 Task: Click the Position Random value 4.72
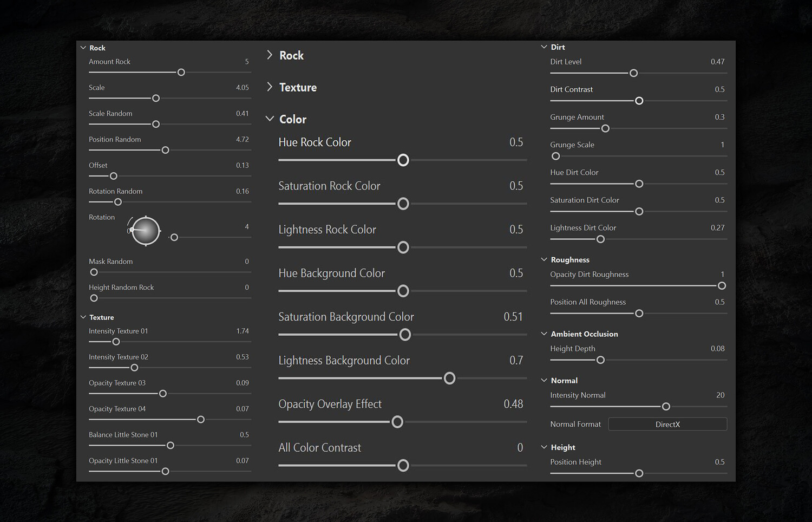click(243, 139)
